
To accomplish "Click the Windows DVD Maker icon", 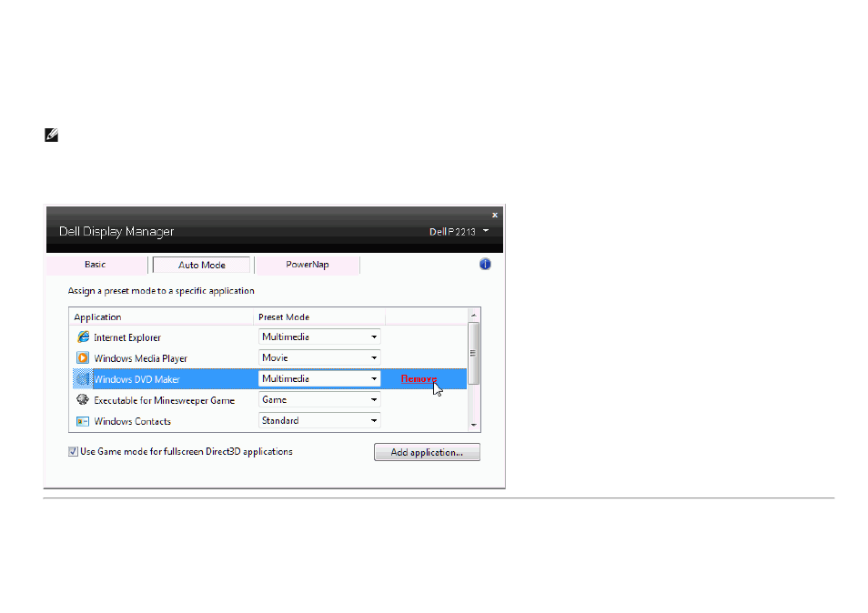I will pyautogui.click(x=83, y=379).
